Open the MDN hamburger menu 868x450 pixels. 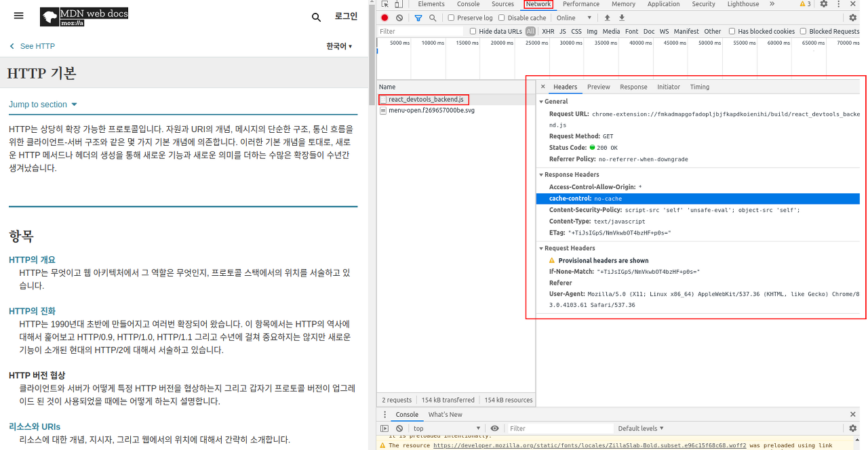click(18, 16)
